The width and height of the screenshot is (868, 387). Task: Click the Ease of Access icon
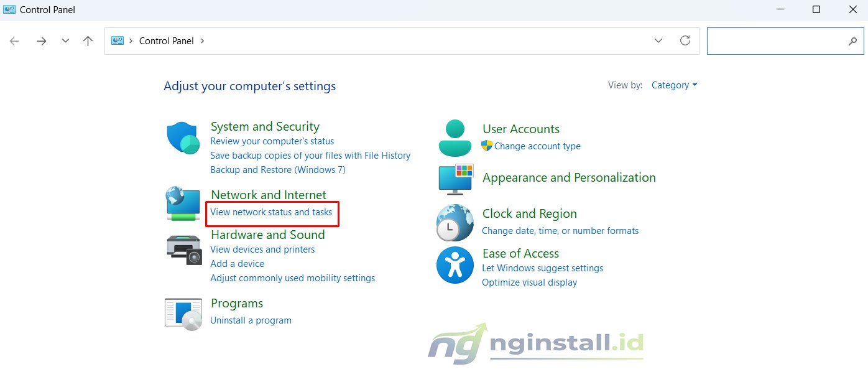(455, 265)
